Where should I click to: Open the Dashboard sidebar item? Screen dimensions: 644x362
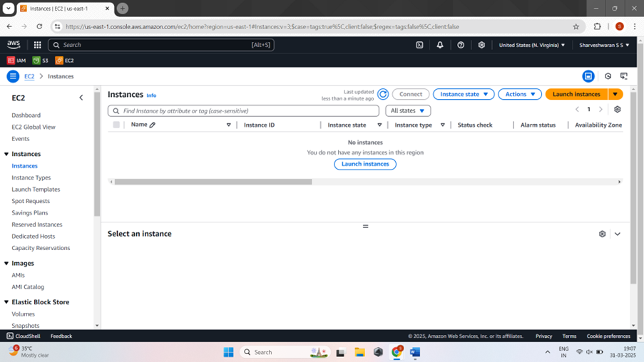point(26,115)
